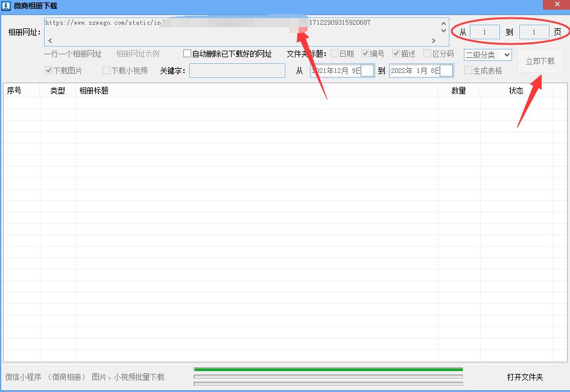Click the URL box scroll-right arrow

tap(433, 40)
